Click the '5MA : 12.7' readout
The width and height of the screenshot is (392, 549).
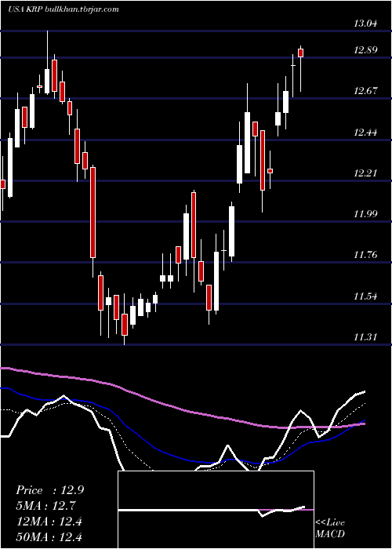(x=46, y=506)
